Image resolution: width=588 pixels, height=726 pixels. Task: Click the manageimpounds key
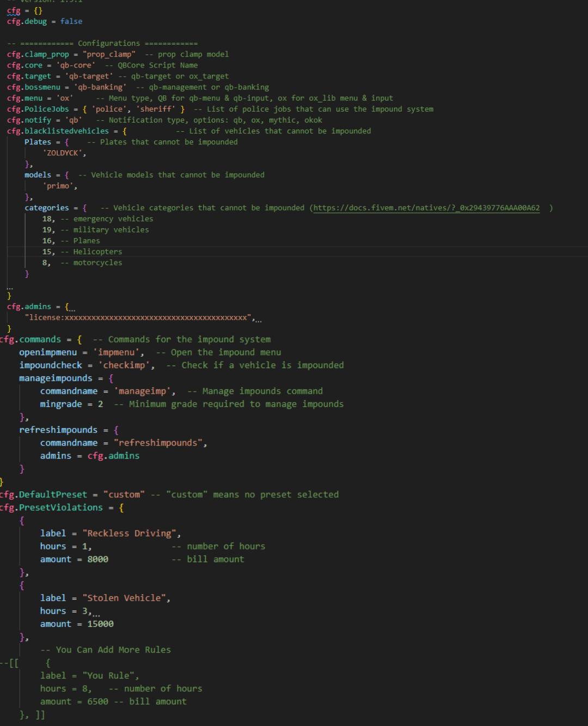coord(56,379)
